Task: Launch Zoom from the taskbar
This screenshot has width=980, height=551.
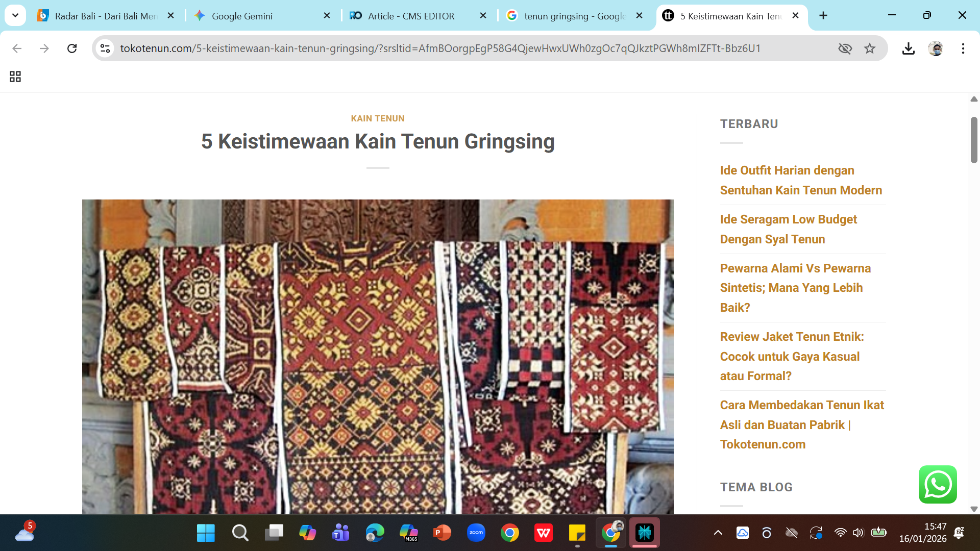Action: tap(476, 533)
